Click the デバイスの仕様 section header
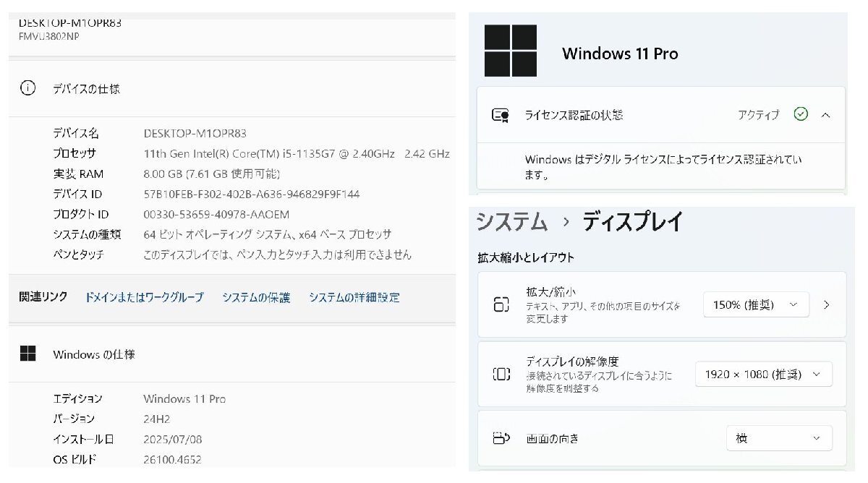The height and width of the screenshot is (483, 868). (x=86, y=89)
